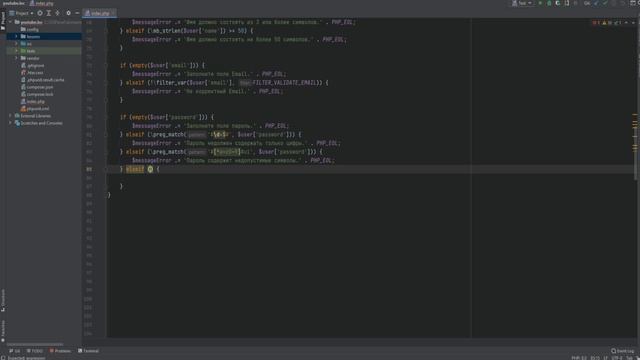
Task: Expand the src folder
Action: pyautogui.click(x=16, y=44)
